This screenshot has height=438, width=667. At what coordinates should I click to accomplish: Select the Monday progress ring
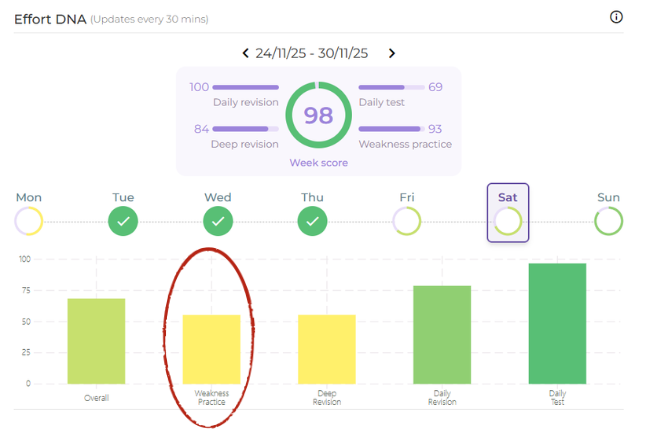29,221
